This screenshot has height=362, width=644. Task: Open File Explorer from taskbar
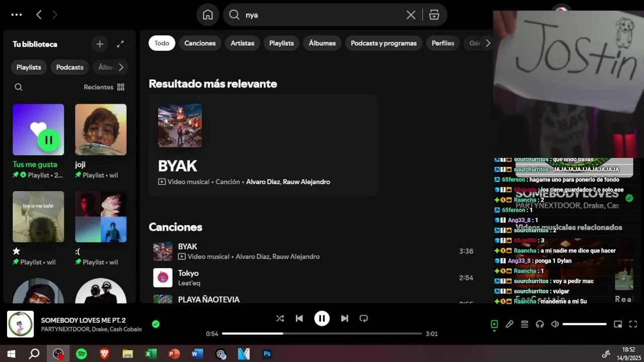point(128,354)
